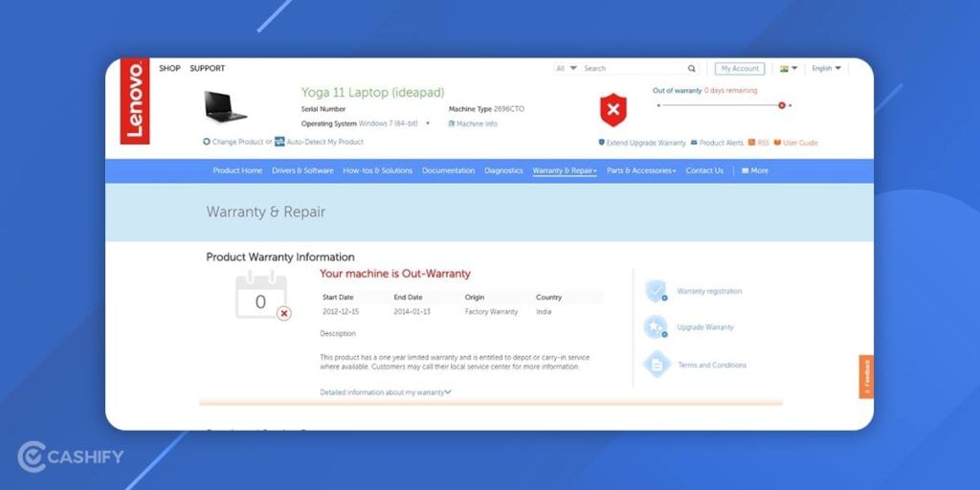Open Extend Upgrade Warranty link

[x=642, y=144]
